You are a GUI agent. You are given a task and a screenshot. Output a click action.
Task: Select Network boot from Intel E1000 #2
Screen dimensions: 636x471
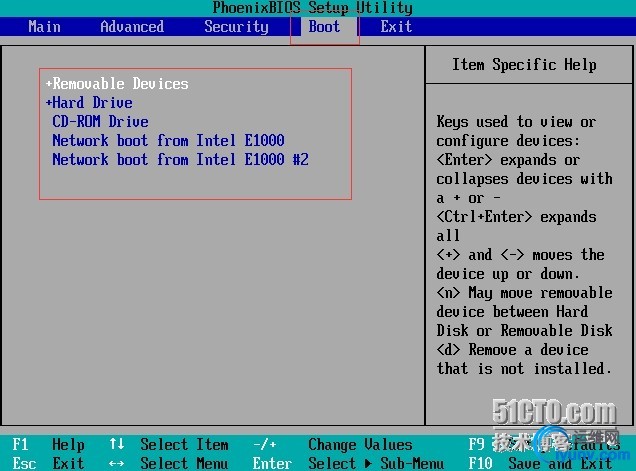(x=180, y=159)
